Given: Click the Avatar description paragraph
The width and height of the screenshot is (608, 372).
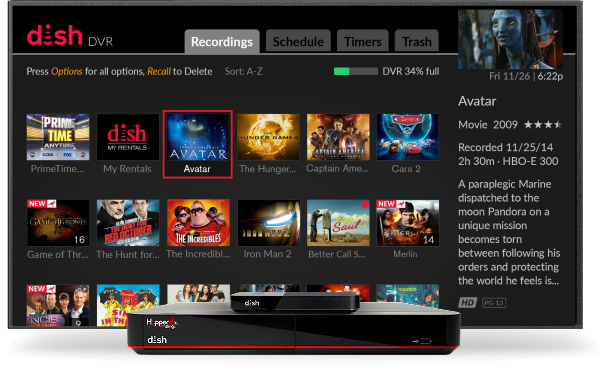Looking at the screenshot, I should point(509,232).
